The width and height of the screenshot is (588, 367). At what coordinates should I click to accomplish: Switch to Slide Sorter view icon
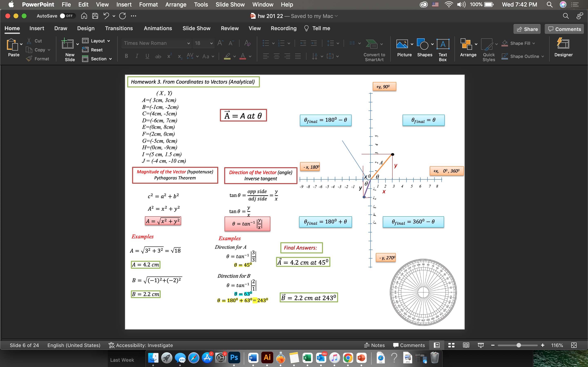pos(451,345)
